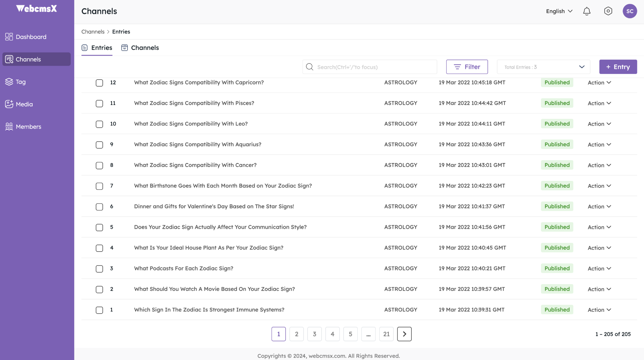Add a new Entry

pyautogui.click(x=618, y=67)
